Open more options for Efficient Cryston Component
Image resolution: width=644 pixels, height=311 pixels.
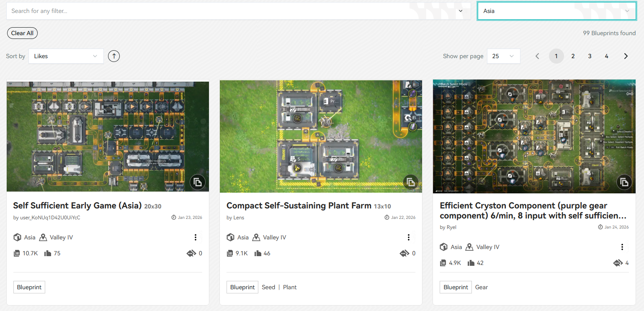[622, 247]
